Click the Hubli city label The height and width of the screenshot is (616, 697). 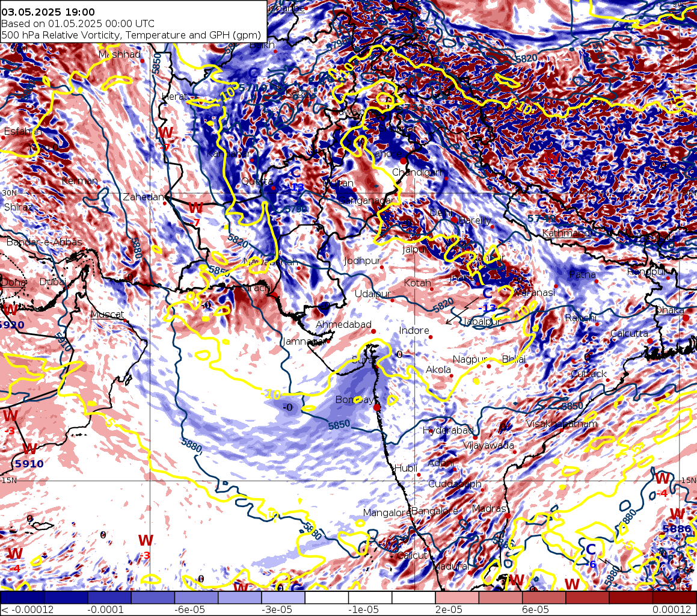pyautogui.click(x=406, y=468)
